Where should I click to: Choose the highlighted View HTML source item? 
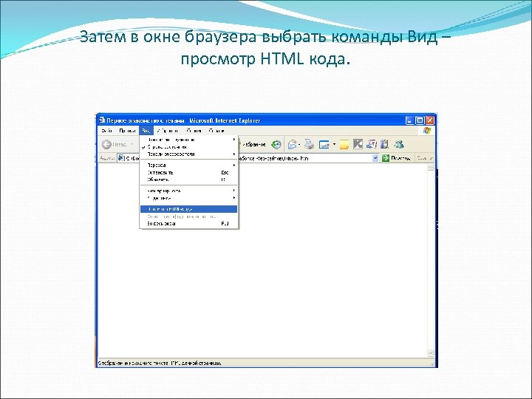point(189,209)
